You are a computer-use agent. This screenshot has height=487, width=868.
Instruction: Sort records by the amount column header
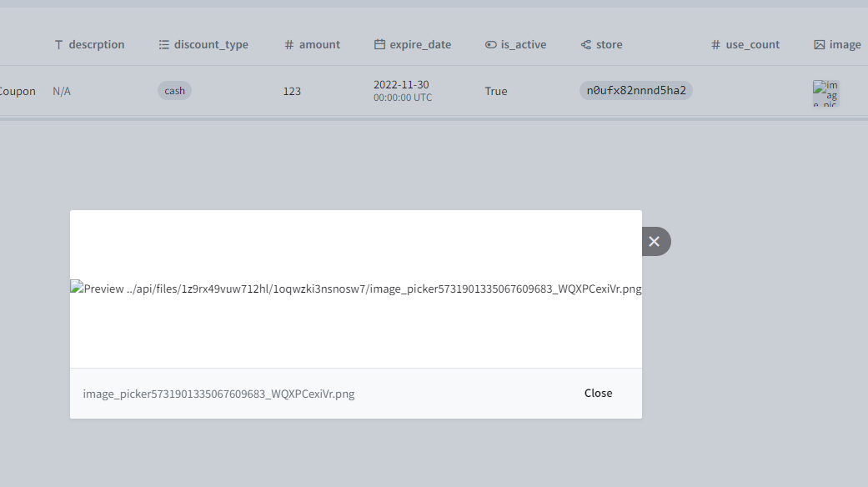(x=319, y=44)
